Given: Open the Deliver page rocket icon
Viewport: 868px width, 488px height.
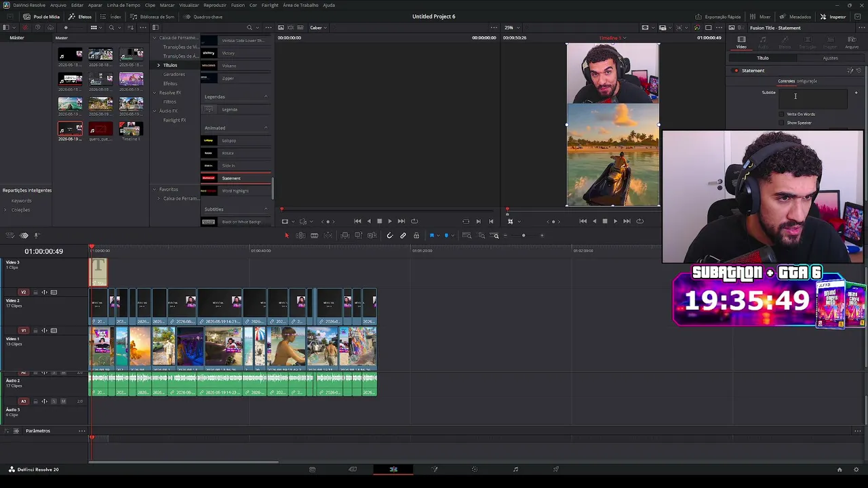Looking at the screenshot, I should click(x=556, y=469).
